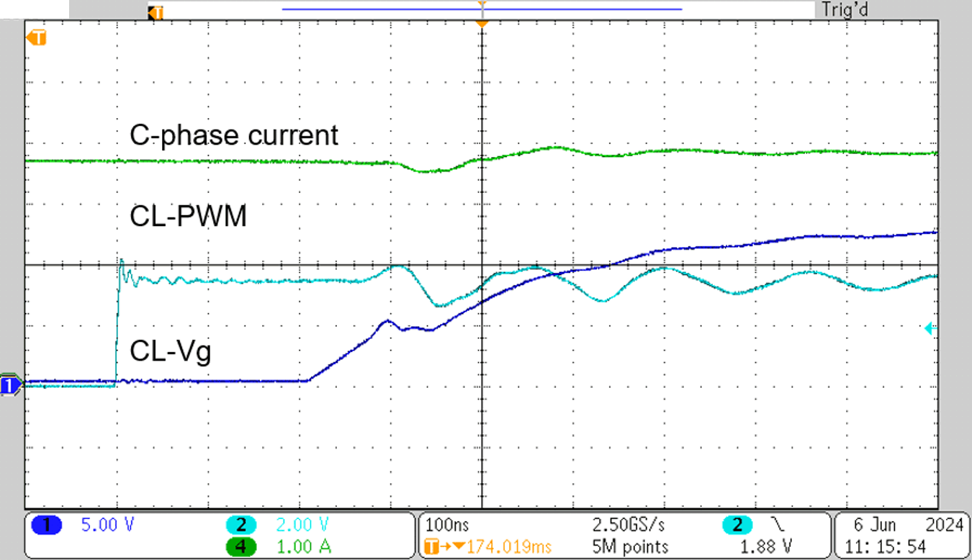The image size is (972, 560).
Task: Click the channel 1 ground reference marker
Action: (10, 386)
